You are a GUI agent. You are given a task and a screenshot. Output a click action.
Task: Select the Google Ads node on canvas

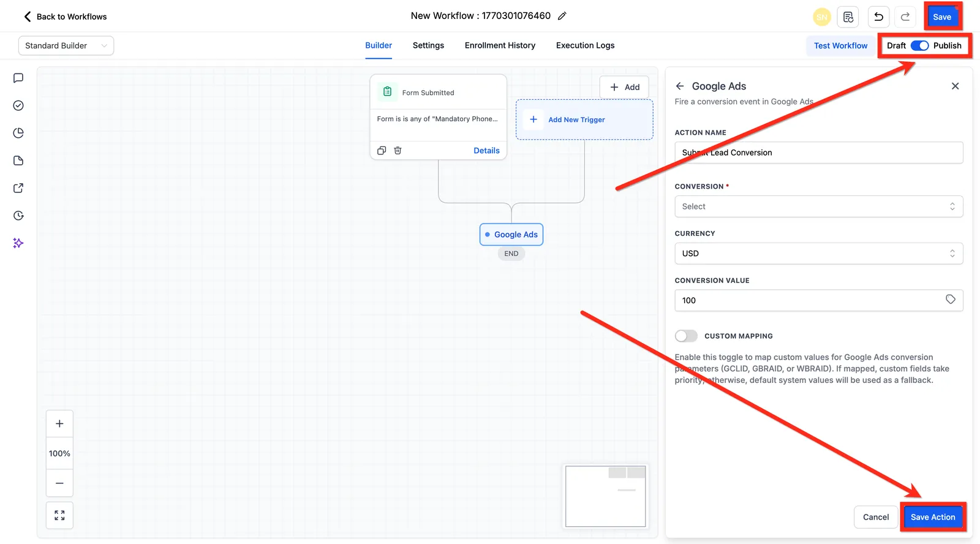pos(511,235)
